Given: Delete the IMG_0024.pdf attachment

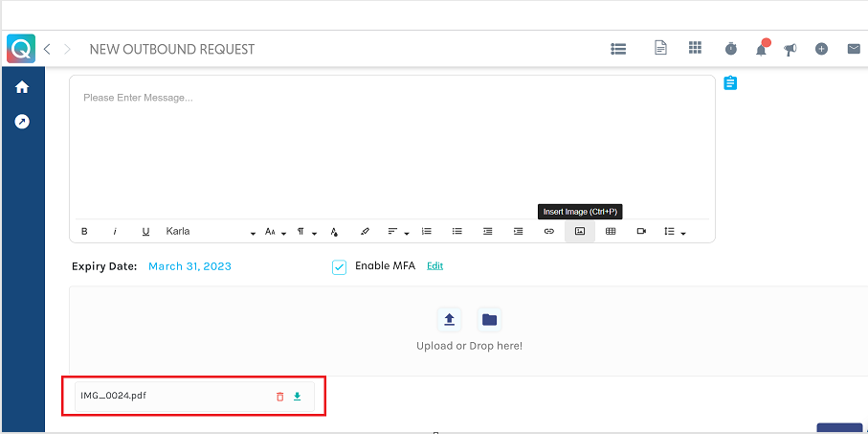Looking at the screenshot, I should click(280, 397).
